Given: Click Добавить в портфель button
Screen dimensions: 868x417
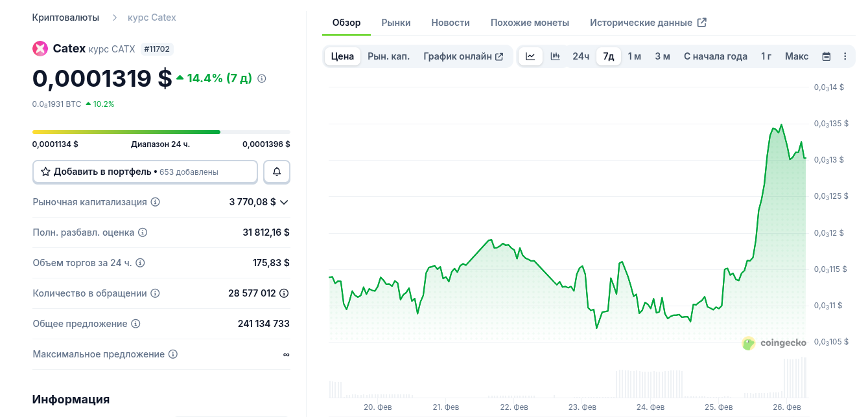Looking at the screenshot, I should point(145,172).
